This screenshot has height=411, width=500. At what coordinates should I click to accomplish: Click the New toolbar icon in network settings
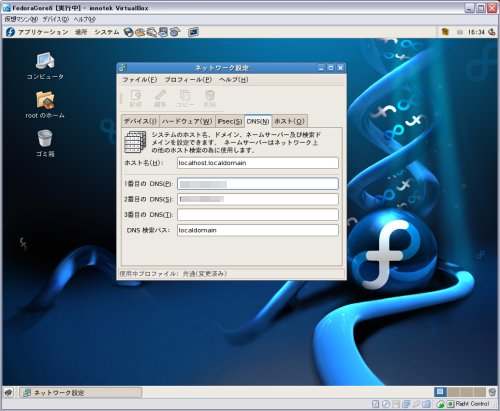pos(136,98)
